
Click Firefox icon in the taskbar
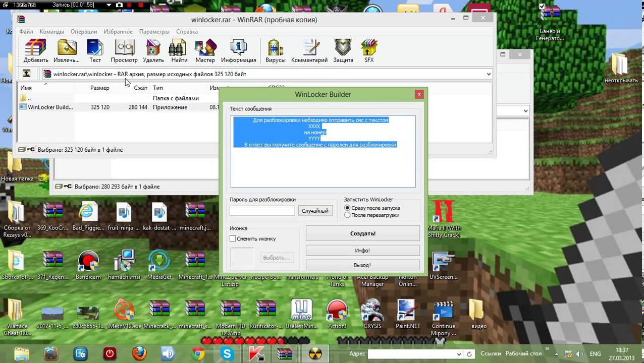pos(139,353)
